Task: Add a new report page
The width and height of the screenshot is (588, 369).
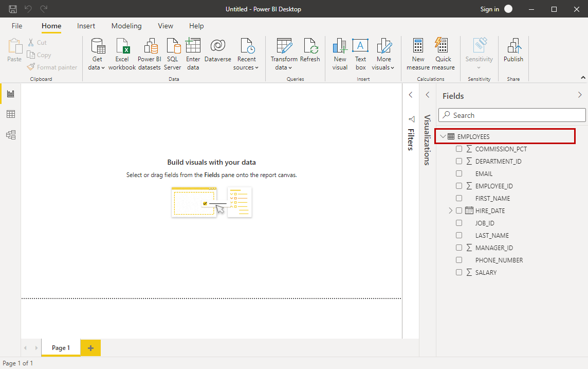Action: 90,348
